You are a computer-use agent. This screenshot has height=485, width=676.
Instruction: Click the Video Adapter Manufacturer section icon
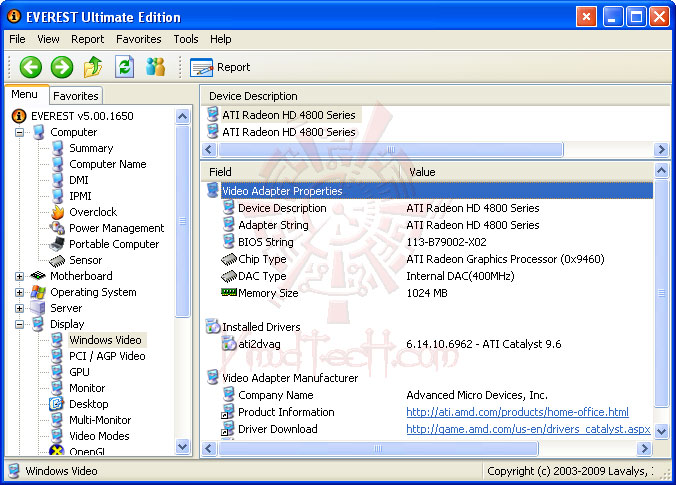213,378
